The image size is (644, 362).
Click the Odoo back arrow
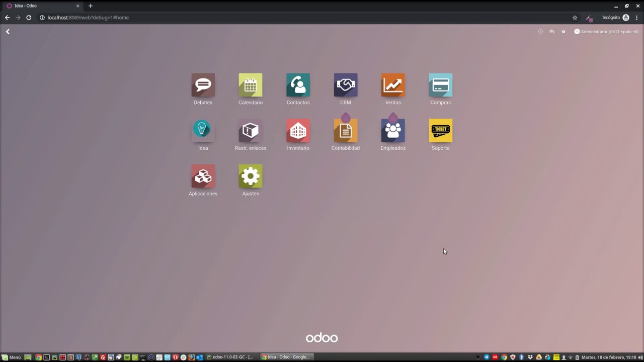coord(8,32)
